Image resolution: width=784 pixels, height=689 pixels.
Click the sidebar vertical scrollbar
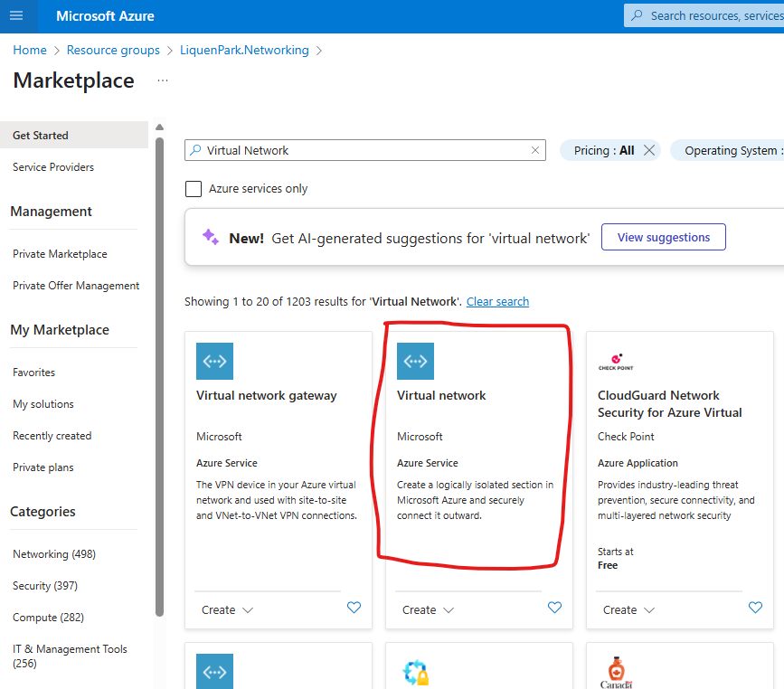coord(159,362)
